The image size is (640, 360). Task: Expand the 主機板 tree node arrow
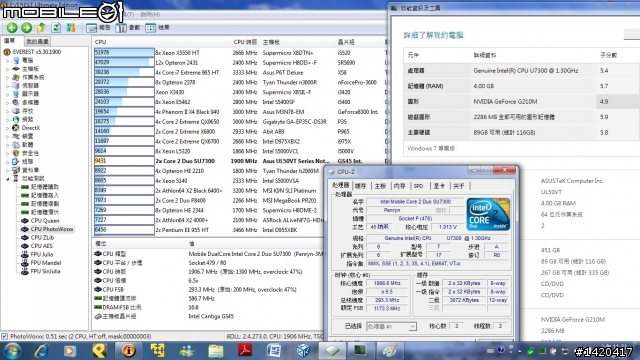pyautogui.click(x=7, y=69)
